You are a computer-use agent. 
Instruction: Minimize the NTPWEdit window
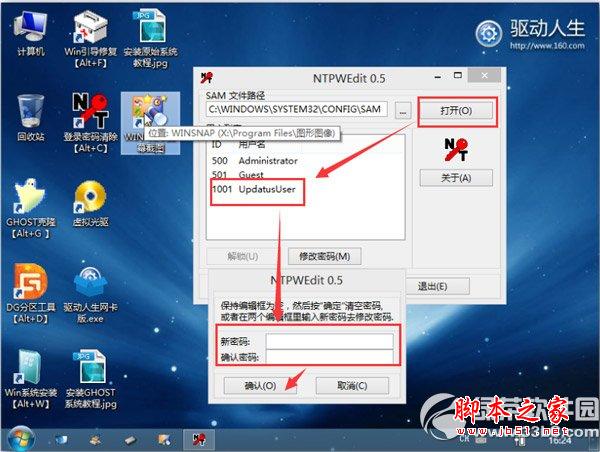438,77
